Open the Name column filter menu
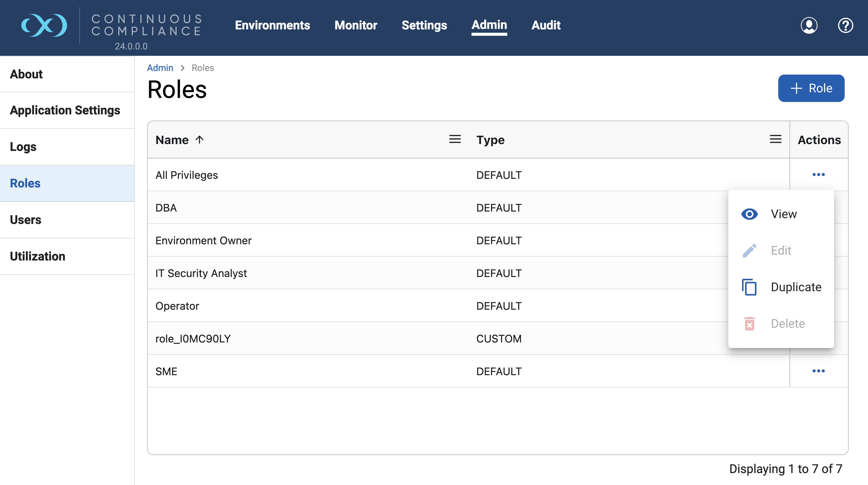Viewport: 868px width, 485px height. pyautogui.click(x=455, y=139)
